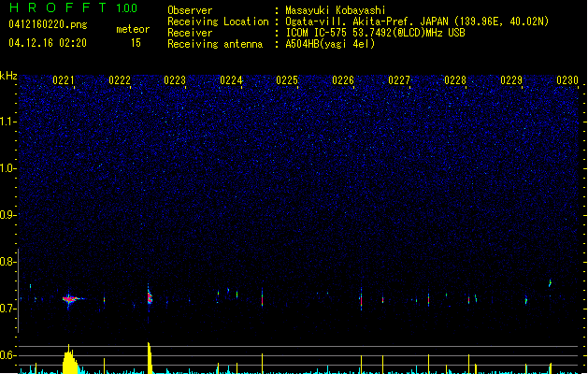The image size is (588, 374).
Task: Click the date stamp 04.12.16 02:20
Action: (x=48, y=43)
